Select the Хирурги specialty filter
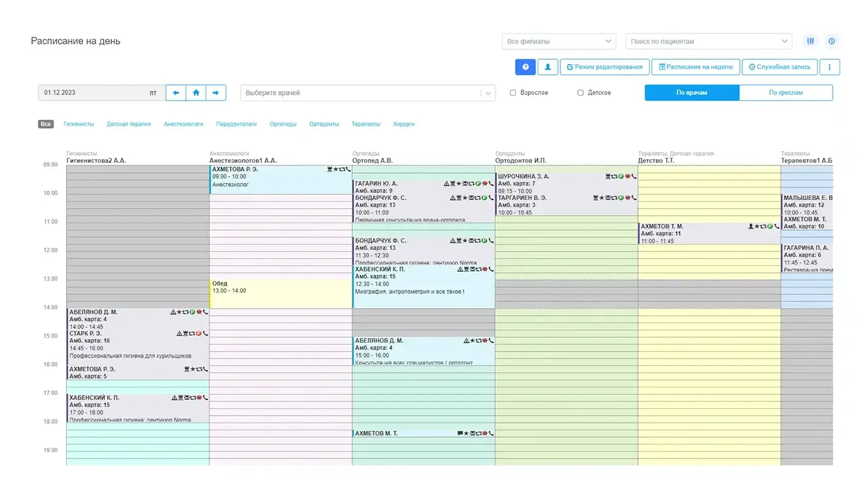Image resolution: width=868 pixels, height=500 pixels. click(x=404, y=125)
